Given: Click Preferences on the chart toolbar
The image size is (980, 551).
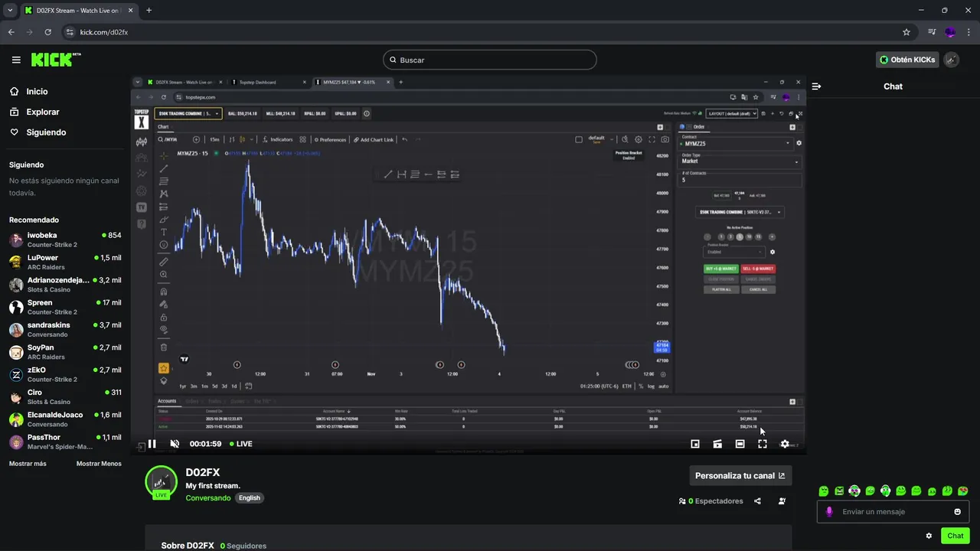Looking at the screenshot, I should tap(330, 139).
